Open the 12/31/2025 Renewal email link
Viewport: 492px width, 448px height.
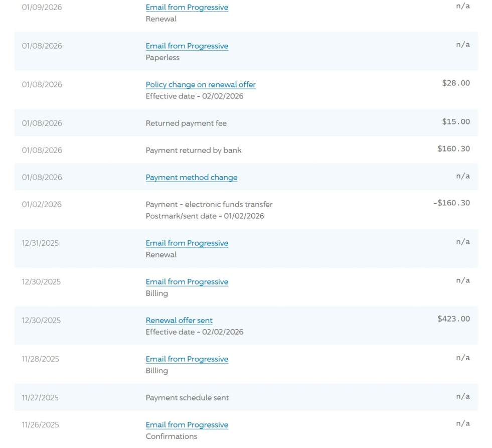[187, 243]
